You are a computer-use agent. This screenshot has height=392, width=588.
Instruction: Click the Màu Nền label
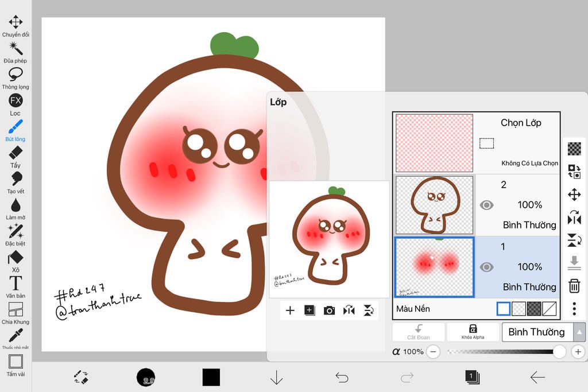(x=413, y=309)
